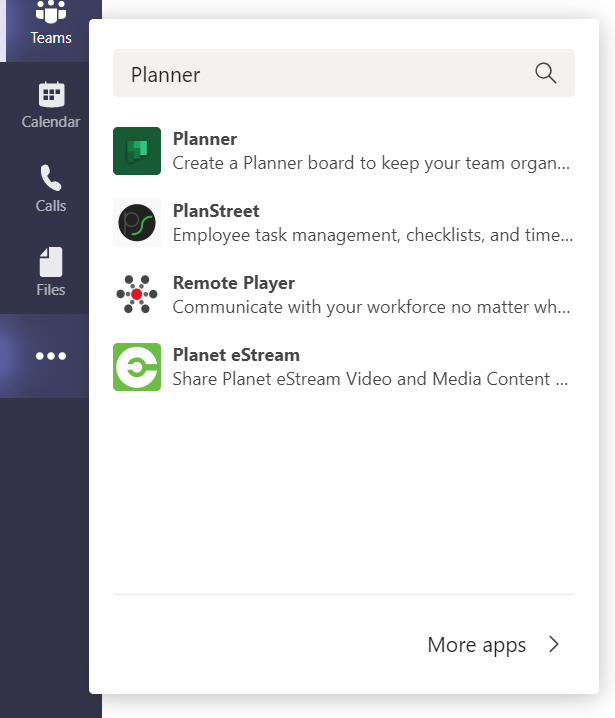615x718 pixels.
Task: Click 'Employee task management' description
Action: pyautogui.click(x=373, y=235)
